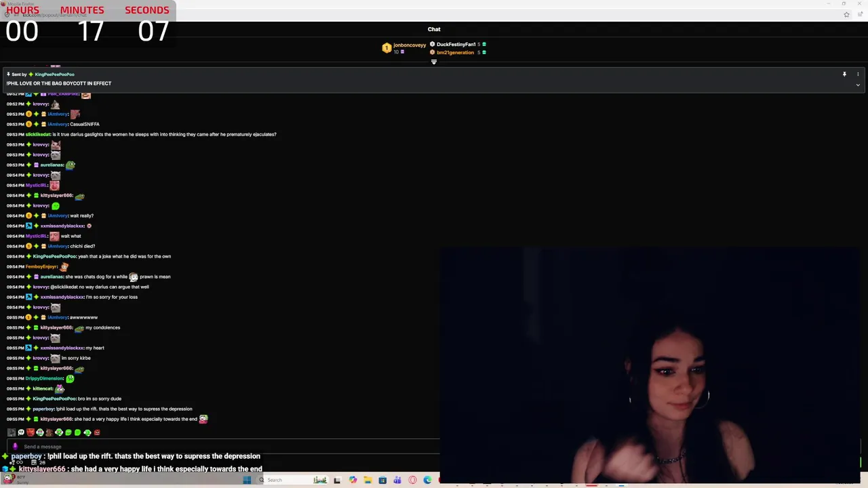Open Microsoft Edge from the taskbar
Image resolution: width=868 pixels, height=488 pixels.
click(427, 480)
